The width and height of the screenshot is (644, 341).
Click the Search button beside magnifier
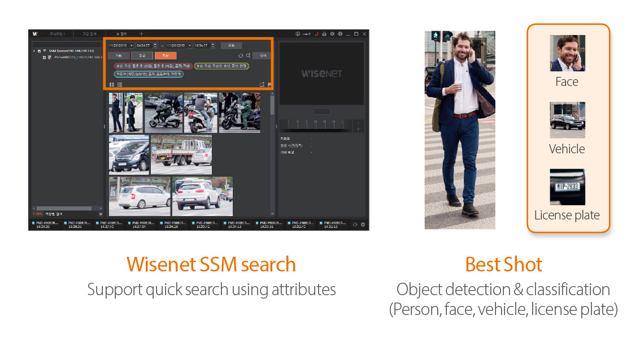tap(263, 55)
